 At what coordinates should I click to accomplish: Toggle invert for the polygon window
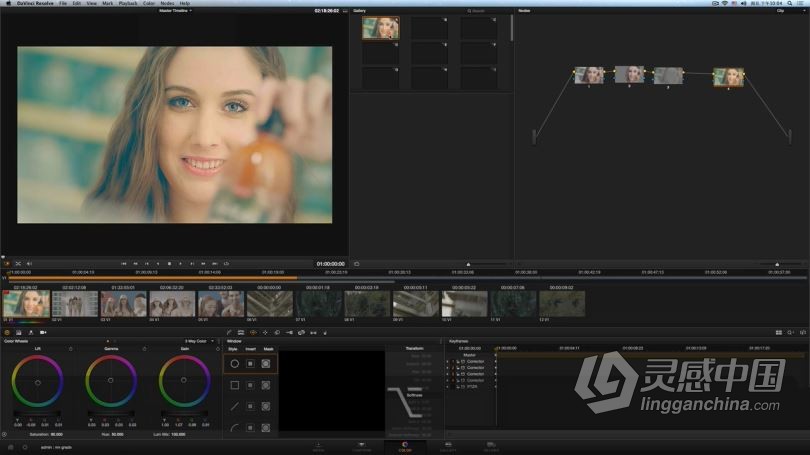251,406
